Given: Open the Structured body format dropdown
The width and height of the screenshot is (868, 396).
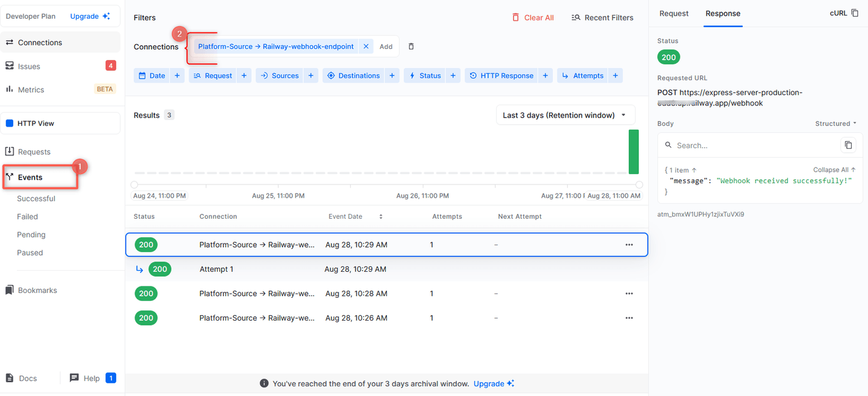Looking at the screenshot, I should coord(835,123).
